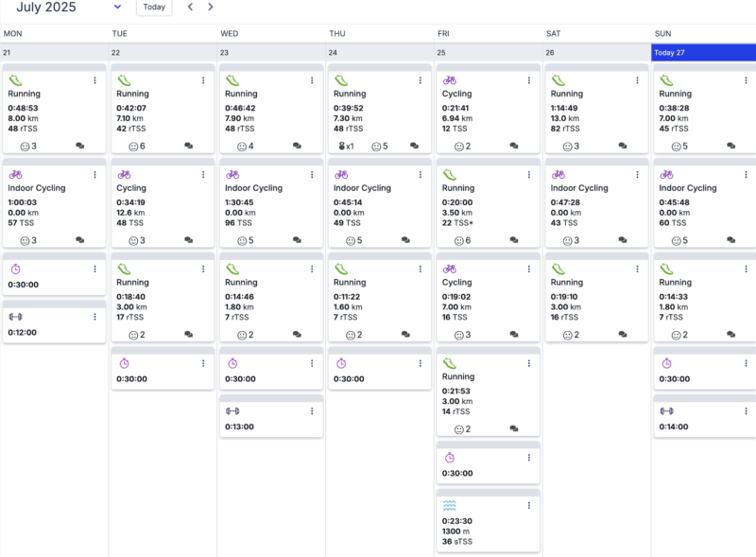Image resolution: width=756 pixels, height=557 pixels.
Task: Click swim icon on Friday's 1300 m workout
Action: click(x=450, y=505)
